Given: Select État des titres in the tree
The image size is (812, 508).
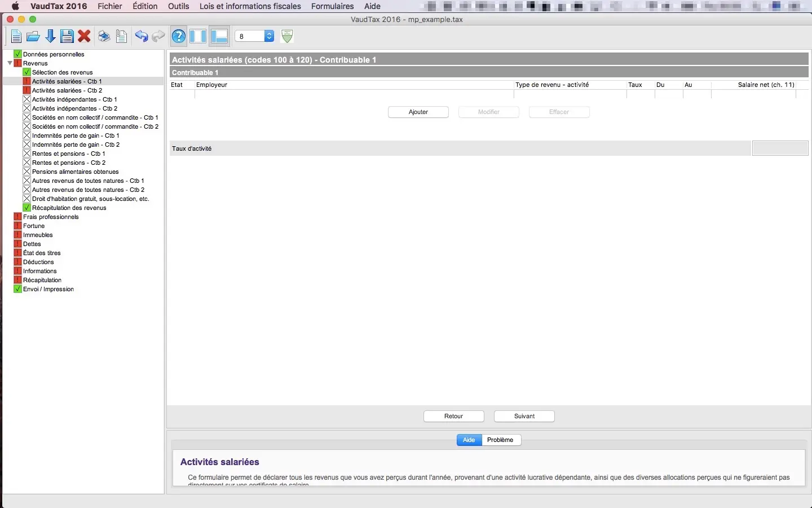Looking at the screenshot, I should coord(42,253).
